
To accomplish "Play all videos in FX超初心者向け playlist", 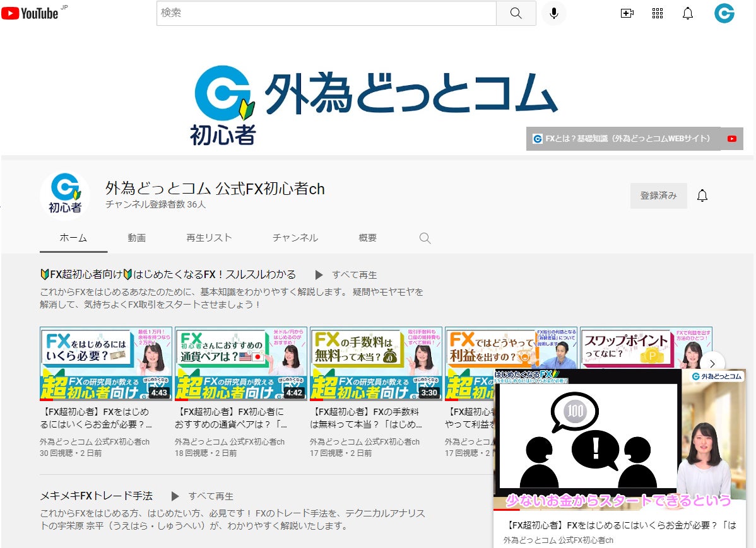I will point(346,275).
